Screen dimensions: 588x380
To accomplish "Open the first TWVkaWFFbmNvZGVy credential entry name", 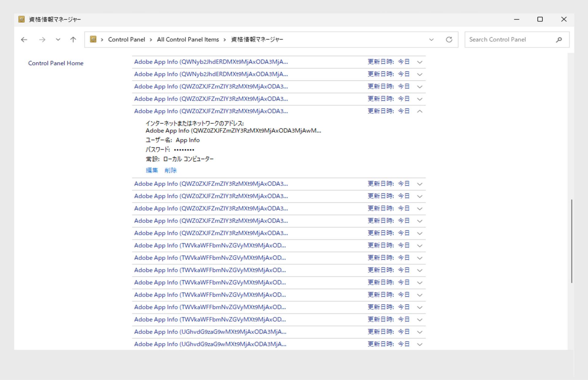I will tap(210, 245).
